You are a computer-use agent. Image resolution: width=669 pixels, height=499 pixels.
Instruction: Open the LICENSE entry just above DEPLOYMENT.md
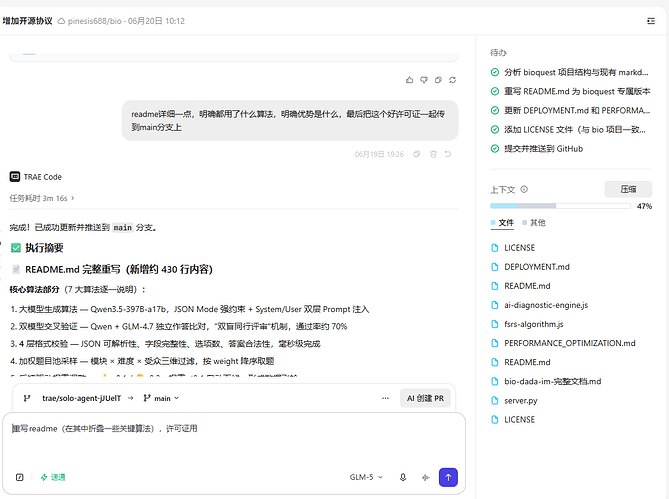(519, 248)
